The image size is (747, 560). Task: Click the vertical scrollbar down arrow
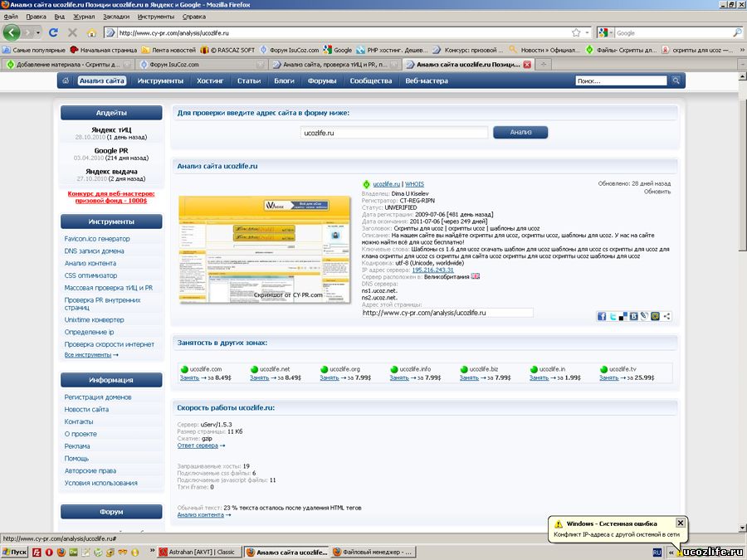point(742,528)
